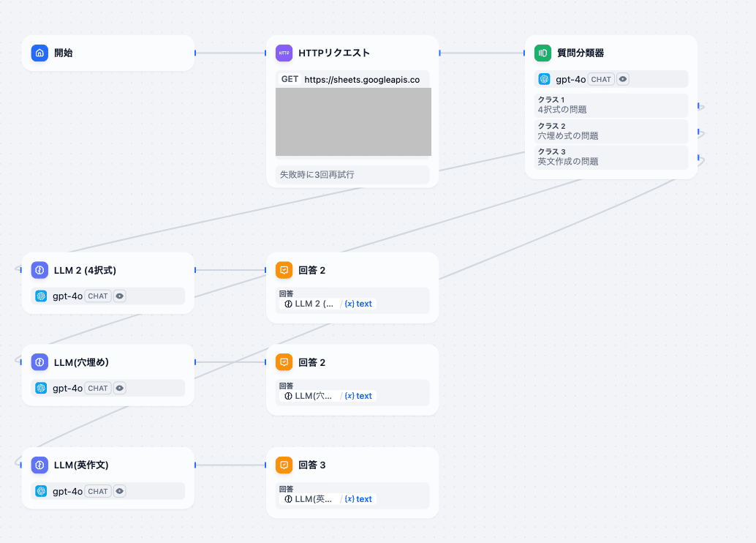Click the 開始 node home icon
Image resolution: width=756 pixels, height=543 pixels.
click(x=39, y=53)
